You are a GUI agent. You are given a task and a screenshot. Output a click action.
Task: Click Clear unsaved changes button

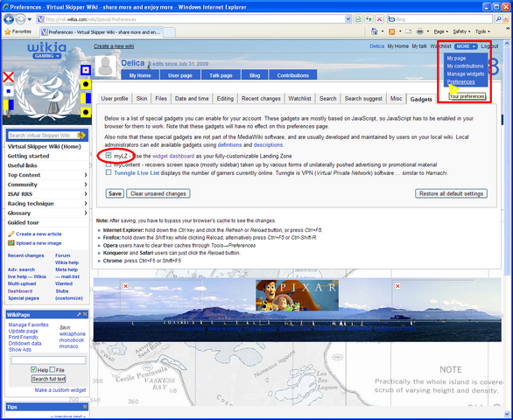158,193
